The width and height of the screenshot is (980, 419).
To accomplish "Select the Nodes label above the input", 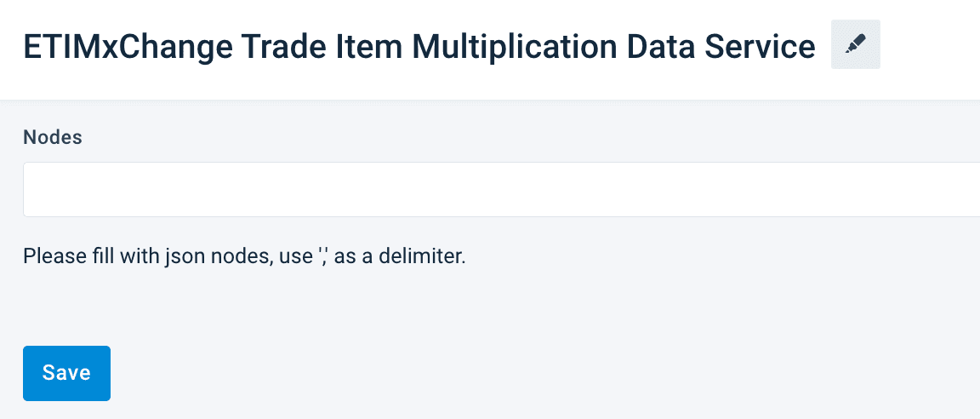I will pos(53,137).
